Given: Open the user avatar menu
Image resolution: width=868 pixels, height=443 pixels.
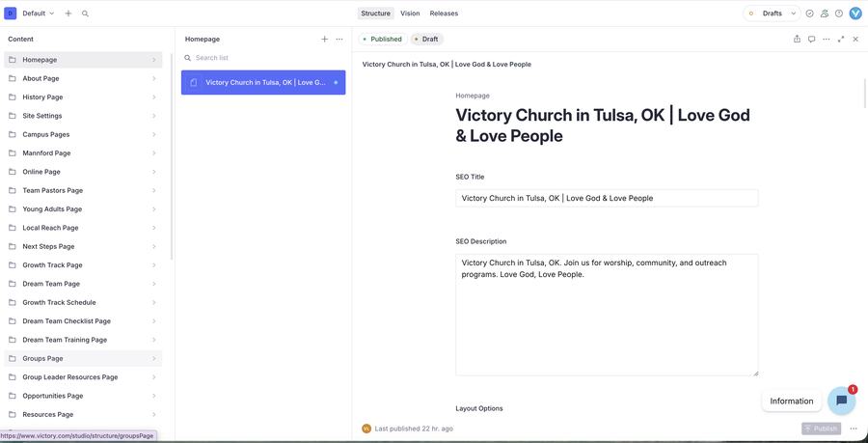Looking at the screenshot, I should click(x=855, y=14).
